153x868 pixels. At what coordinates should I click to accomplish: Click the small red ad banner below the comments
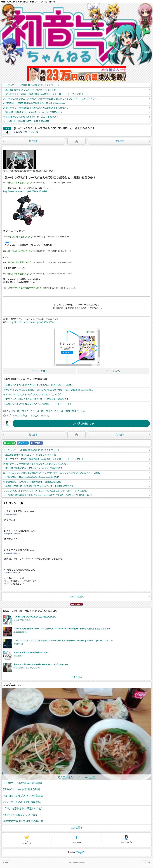point(76,604)
